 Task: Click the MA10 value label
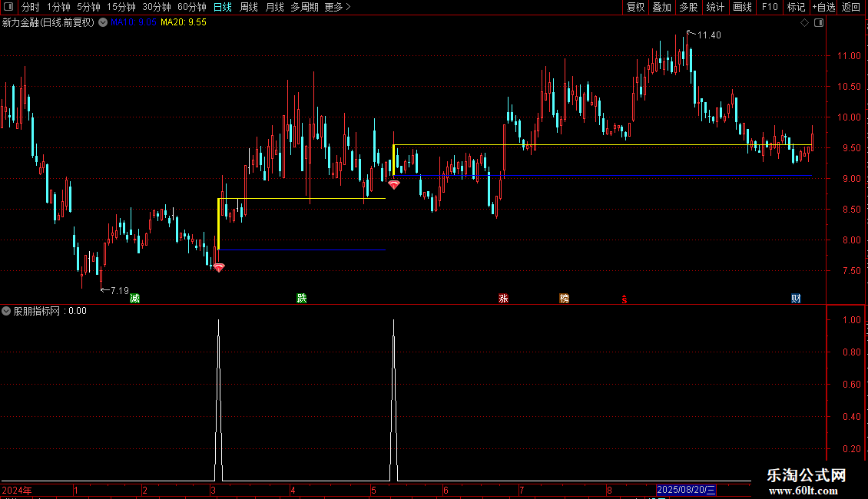(x=134, y=22)
